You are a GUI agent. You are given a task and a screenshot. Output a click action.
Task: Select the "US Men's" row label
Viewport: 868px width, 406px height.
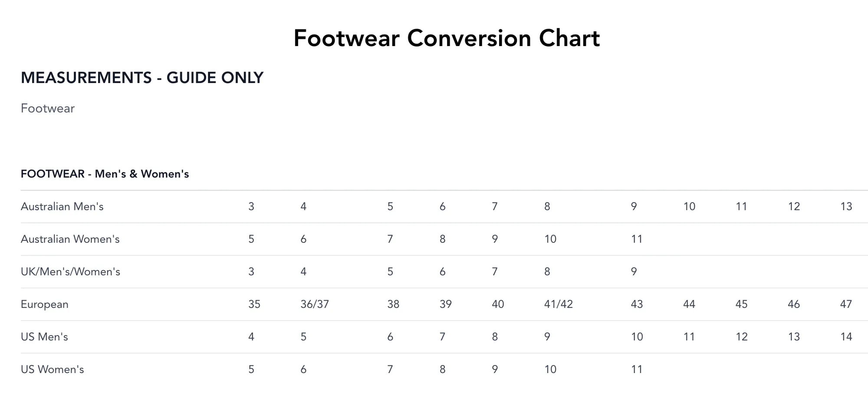pos(44,337)
